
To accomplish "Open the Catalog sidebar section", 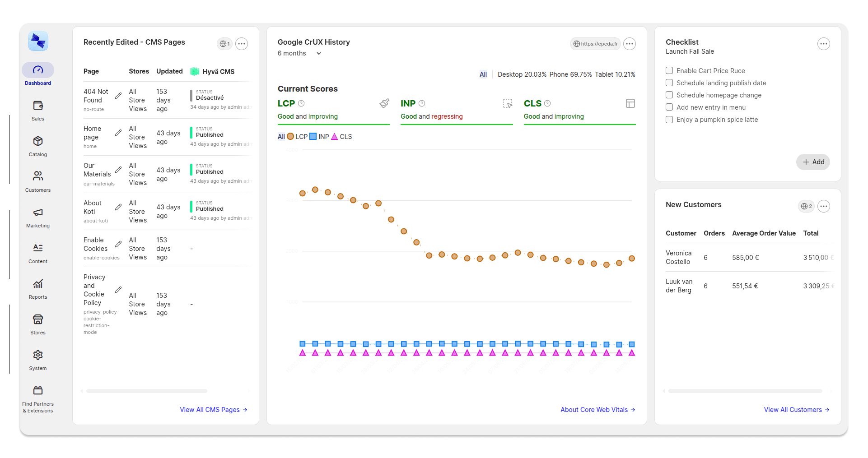I will pos(38,146).
